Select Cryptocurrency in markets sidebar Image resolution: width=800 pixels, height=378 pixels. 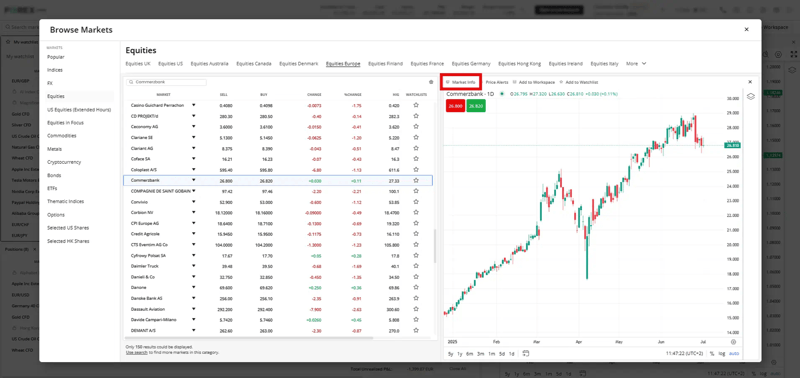coord(64,162)
